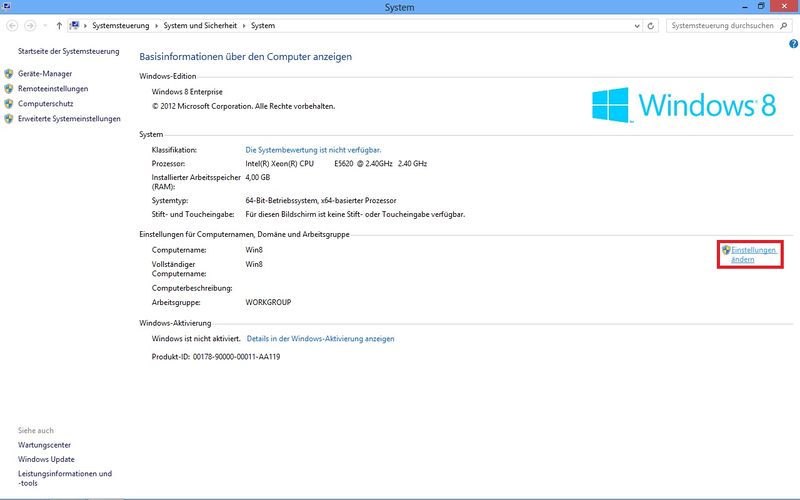
Task: Expand chevron after System und Sicherheit
Action: click(244, 26)
